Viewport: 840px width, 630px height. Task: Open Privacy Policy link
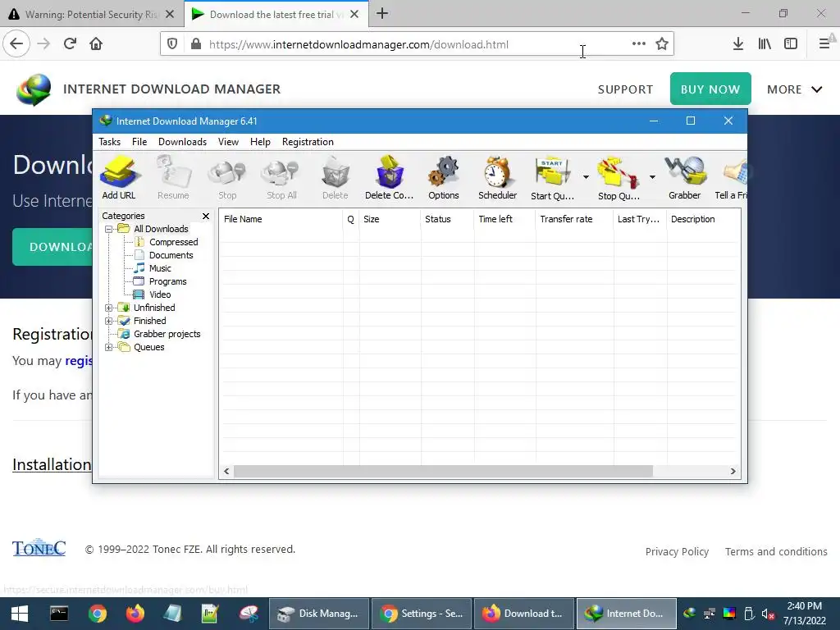click(677, 552)
